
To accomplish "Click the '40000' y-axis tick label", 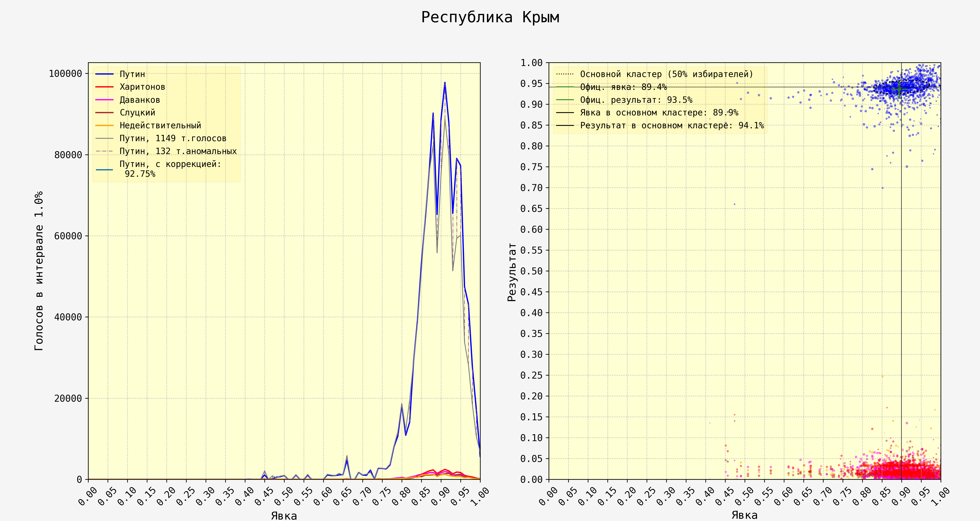I will click(x=68, y=317).
